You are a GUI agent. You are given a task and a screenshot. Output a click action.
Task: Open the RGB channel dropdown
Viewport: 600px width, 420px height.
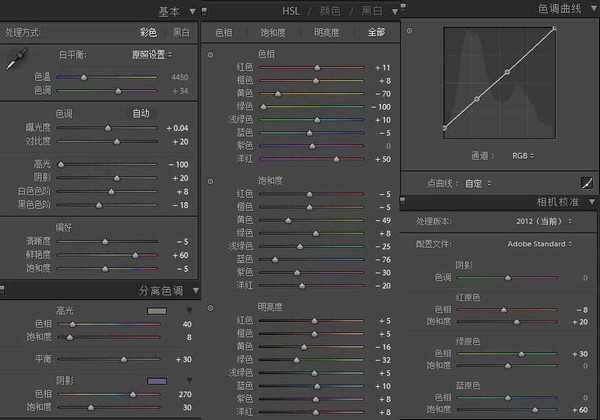click(x=521, y=156)
